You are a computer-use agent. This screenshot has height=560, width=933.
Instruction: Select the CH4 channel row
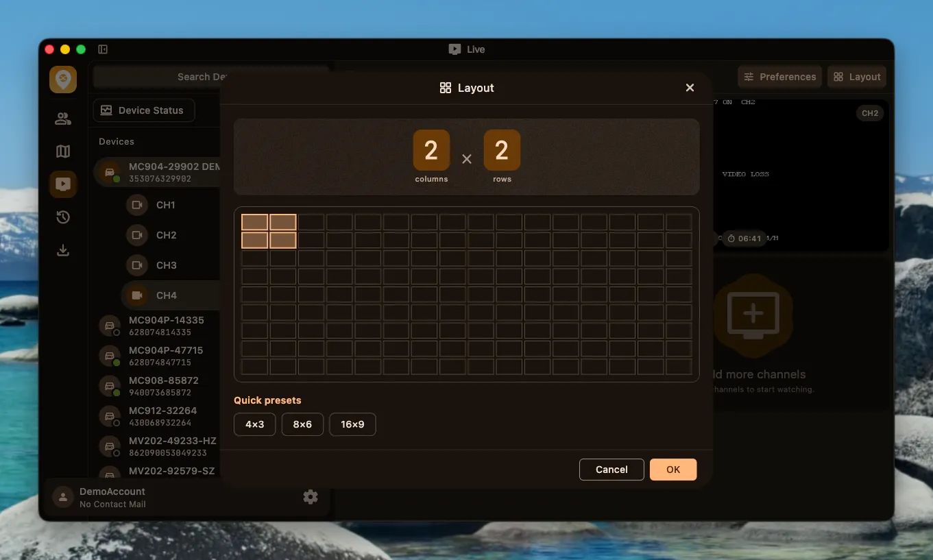171,295
